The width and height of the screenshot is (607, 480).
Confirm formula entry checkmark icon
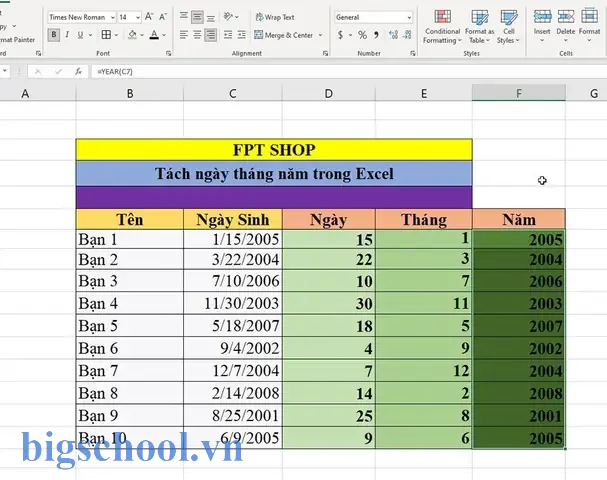tap(58, 72)
